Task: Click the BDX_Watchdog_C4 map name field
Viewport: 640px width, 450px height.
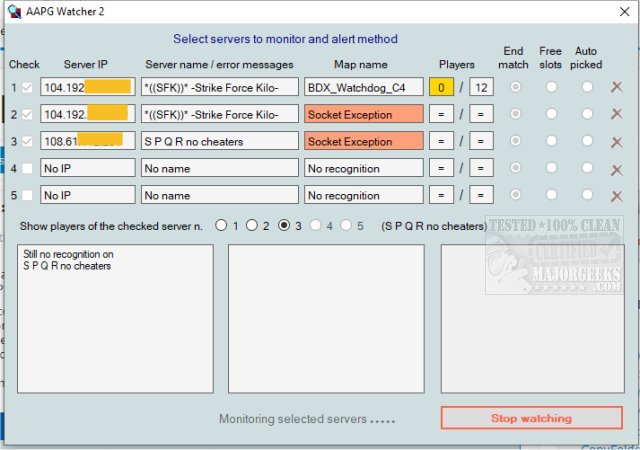Action: tap(364, 87)
